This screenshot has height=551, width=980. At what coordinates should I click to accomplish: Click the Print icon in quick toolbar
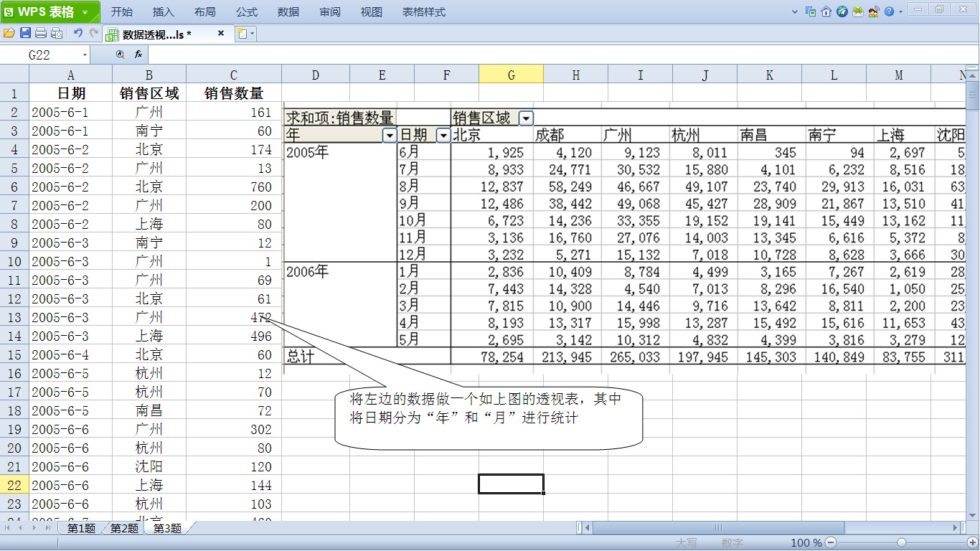coord(41,33)
